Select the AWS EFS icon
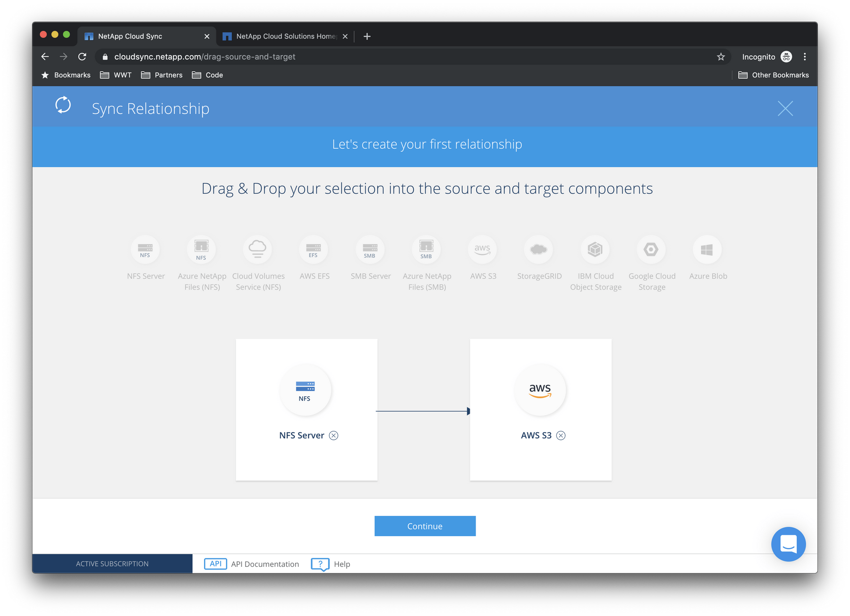850x616 pixels. pyautogui.click(x=314, y=249)
